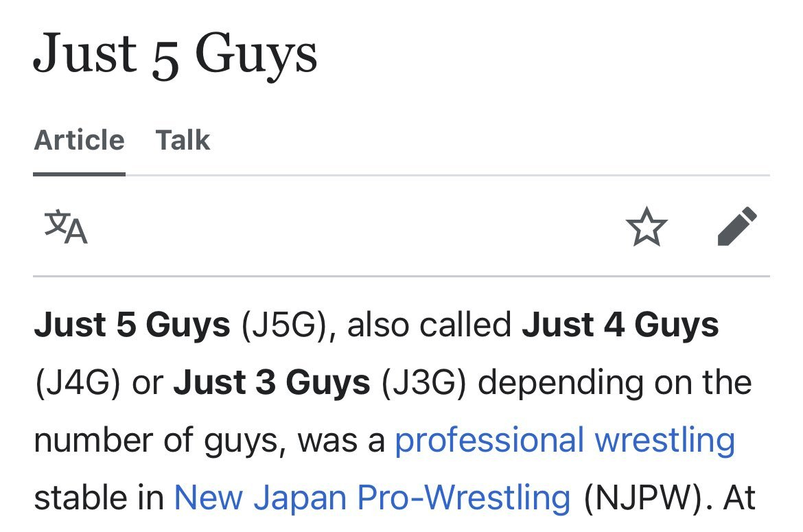Click the large "Just 5 Guys" page title
This screenshot has height=532, width=803.
[x=175, y=55]
